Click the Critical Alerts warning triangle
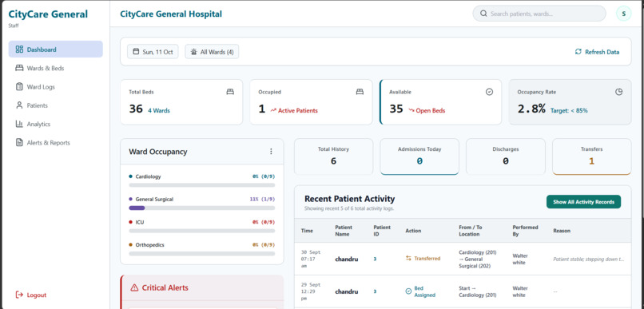Image resolution: width=644 pixels, height=309 pixels. [x=134, y=287]
